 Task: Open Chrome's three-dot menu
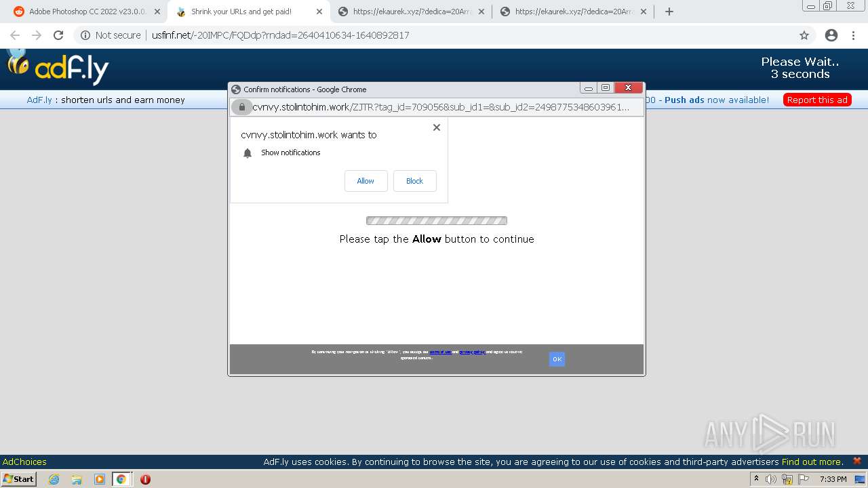853,35
